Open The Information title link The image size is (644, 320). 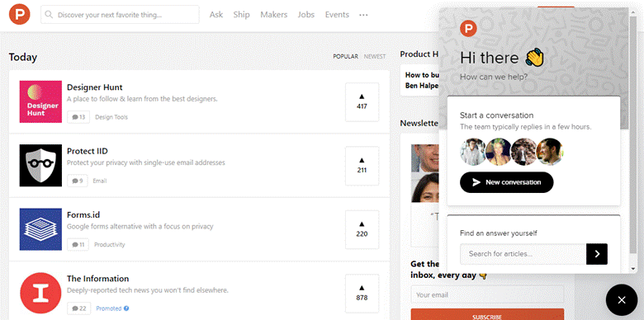click(x=97, y=279)
